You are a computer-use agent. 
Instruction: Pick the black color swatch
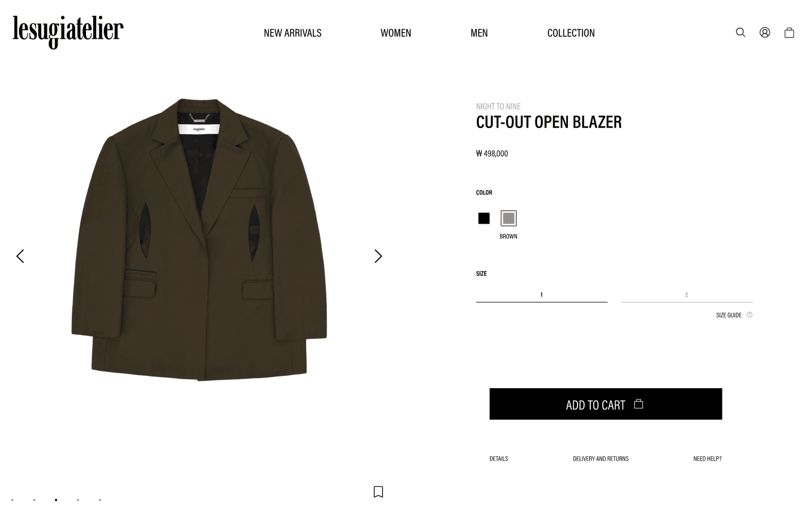pyautogui.click(x=484, y=218)
